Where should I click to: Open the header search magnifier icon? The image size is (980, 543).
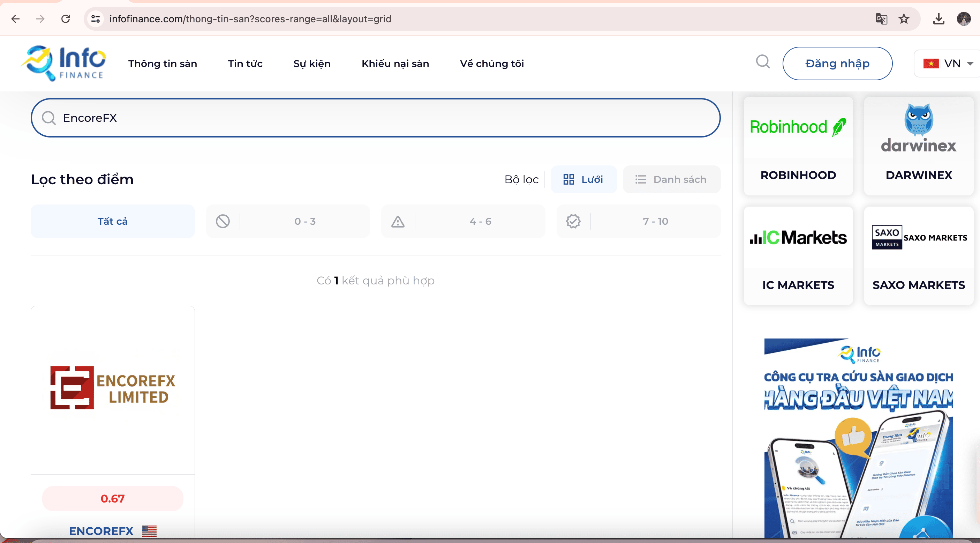click(763, 62)
